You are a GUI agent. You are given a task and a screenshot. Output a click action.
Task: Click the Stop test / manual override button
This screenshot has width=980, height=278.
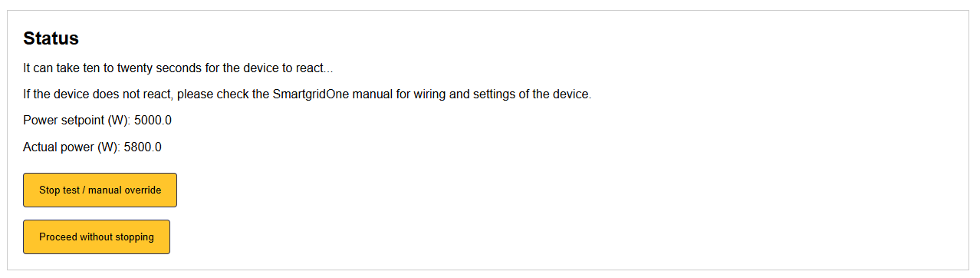[x=100, y=190]
